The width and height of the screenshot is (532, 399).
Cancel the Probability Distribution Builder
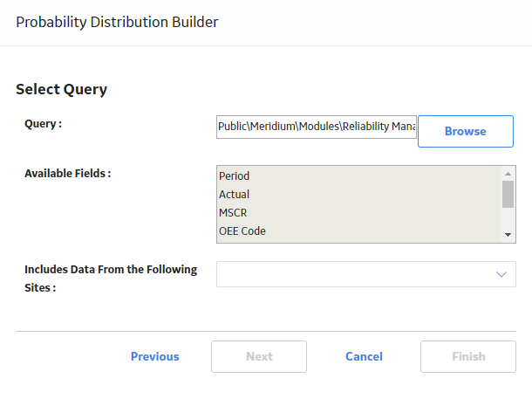pyautogui.click(x=364, y=356)
